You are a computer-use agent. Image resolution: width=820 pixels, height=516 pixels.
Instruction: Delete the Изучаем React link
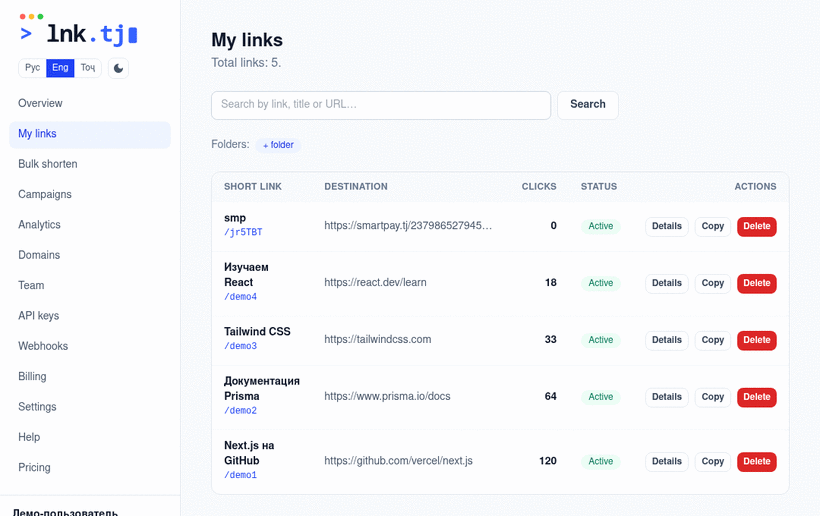pos(757,283)
